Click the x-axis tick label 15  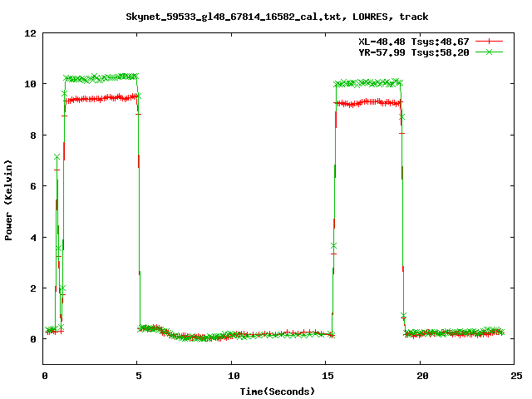[328, 376]
